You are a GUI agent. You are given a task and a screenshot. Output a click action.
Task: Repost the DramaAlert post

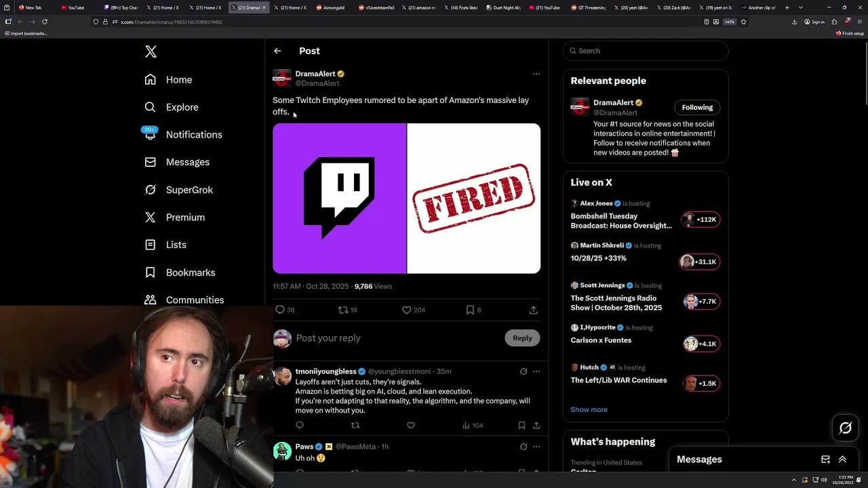[x=343, y=310]
